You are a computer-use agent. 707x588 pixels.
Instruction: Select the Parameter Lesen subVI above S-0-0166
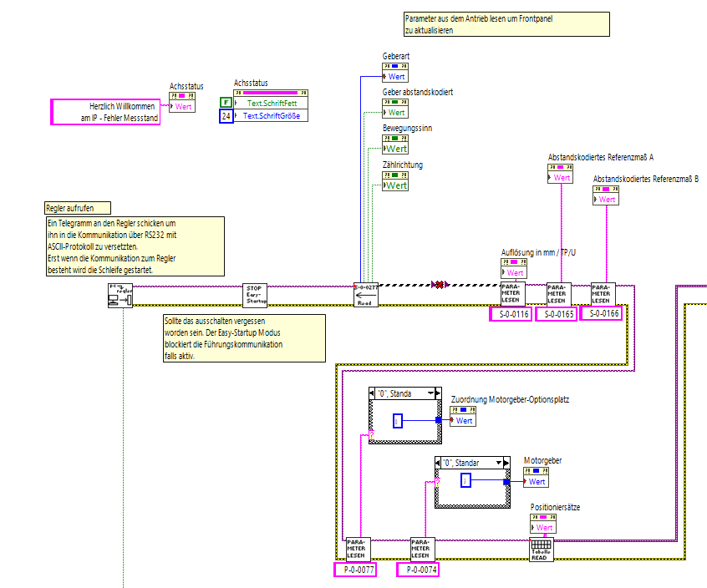pyautogui.click(x=603, y=296)
